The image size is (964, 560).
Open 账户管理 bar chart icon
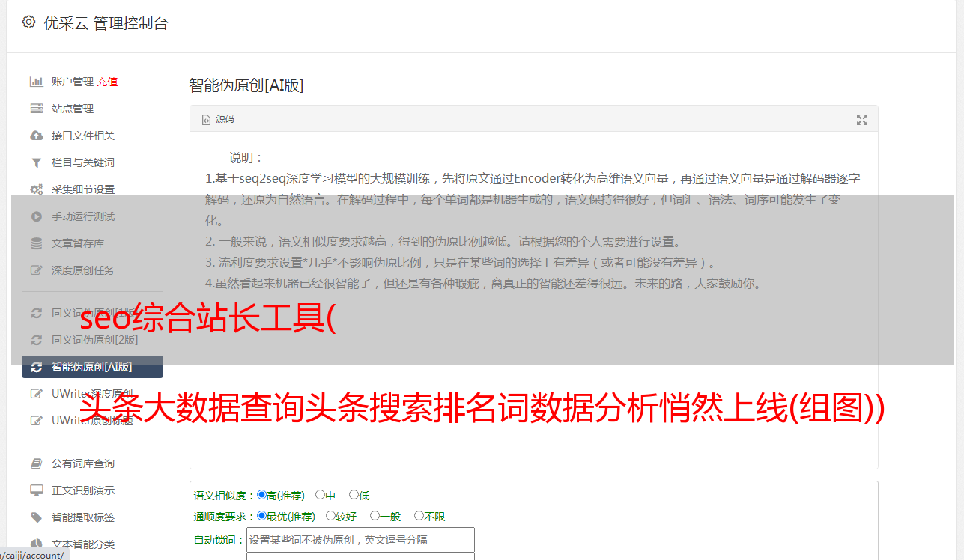(x=36, y=82)
